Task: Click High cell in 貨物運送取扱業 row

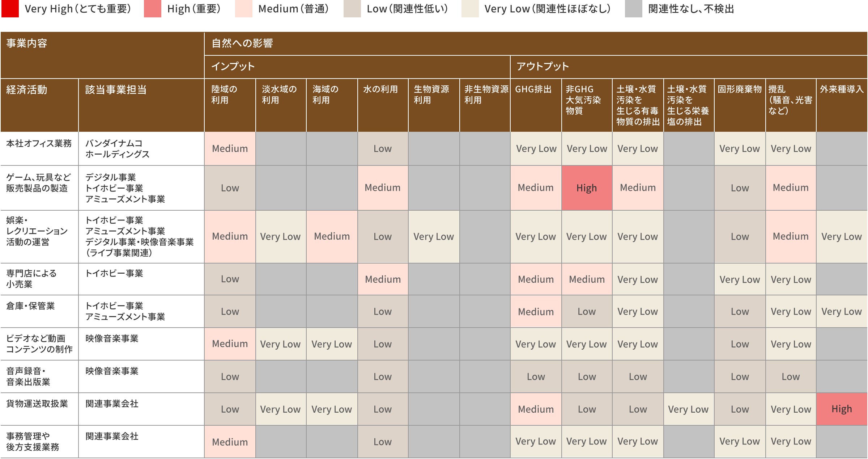Action: pos(842,409)
